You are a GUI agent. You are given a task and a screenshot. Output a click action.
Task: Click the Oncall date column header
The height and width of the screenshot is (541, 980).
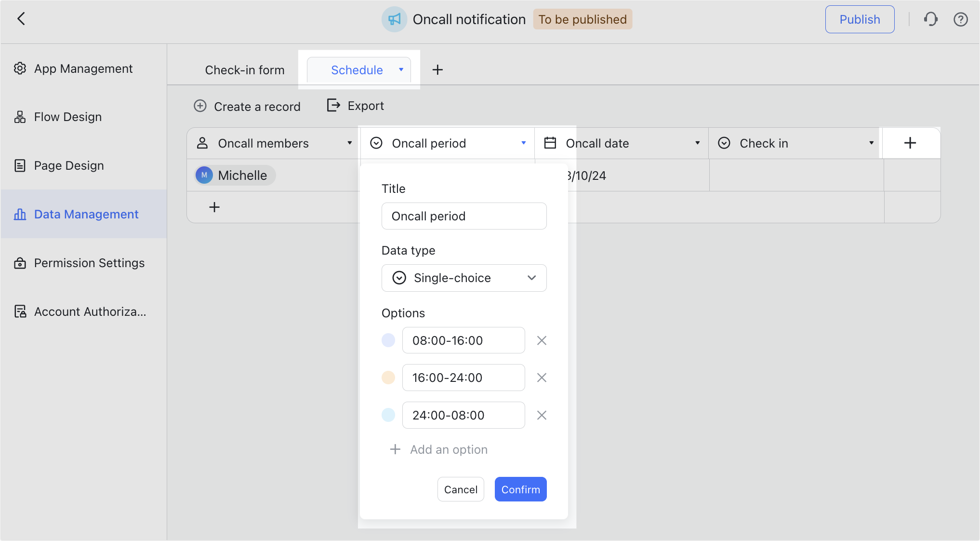point(622,143)
